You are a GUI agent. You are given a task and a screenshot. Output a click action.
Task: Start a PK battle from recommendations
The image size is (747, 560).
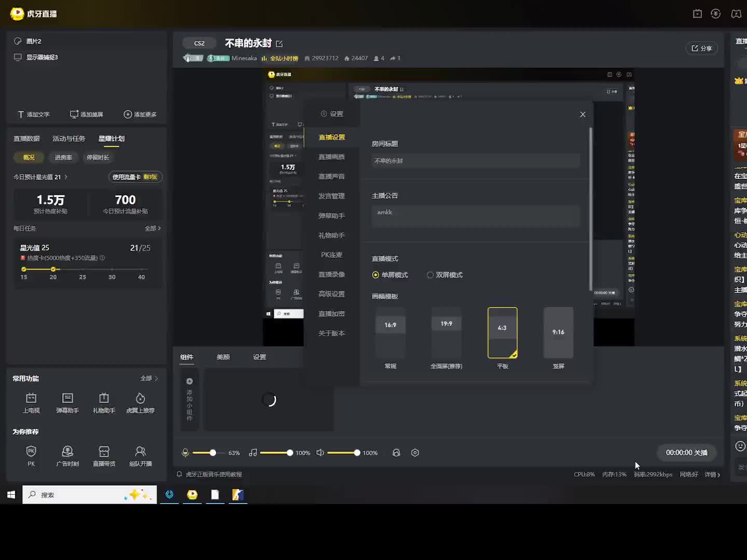point(31,452)
